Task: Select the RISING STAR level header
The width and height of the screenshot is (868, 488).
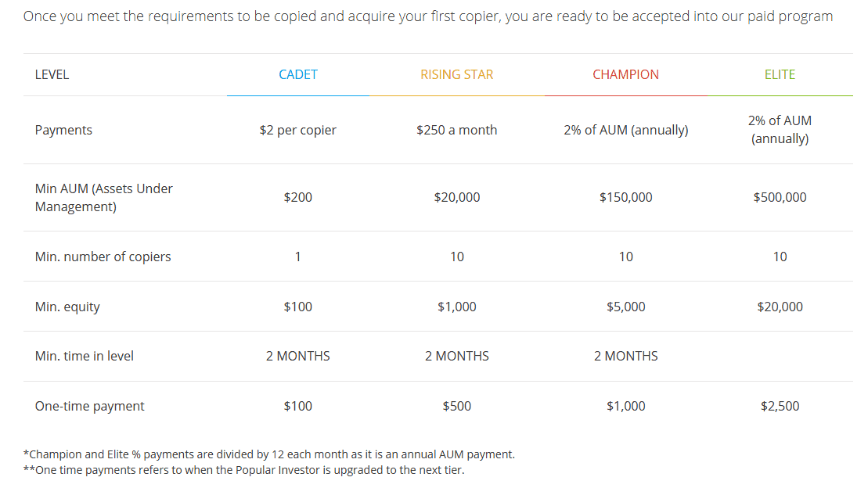Action: 456,75
